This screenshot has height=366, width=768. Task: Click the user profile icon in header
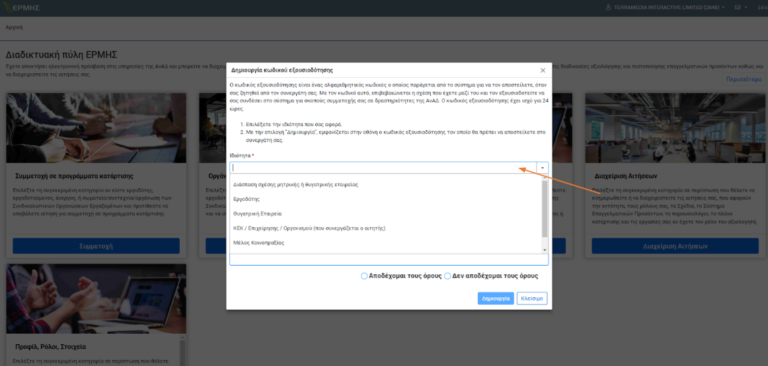pyautogui.click(x=608, y=7)
